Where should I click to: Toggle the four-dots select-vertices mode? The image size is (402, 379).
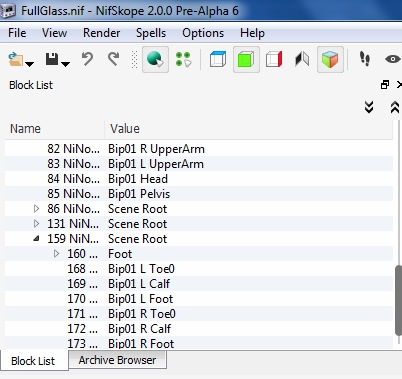click(183, 59)
